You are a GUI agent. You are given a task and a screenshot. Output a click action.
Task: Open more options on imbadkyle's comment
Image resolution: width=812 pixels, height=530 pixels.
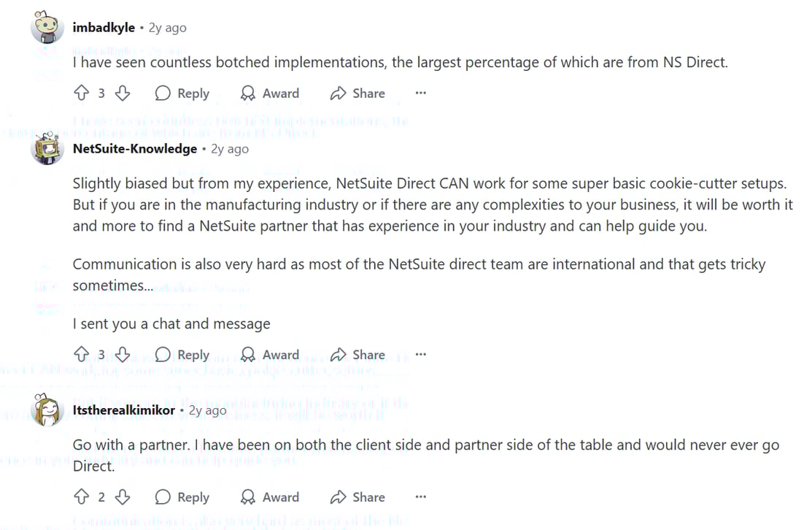pos(420,93)
